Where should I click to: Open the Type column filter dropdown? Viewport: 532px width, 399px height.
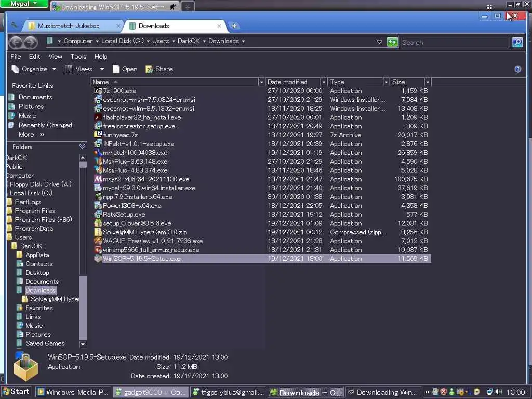pyautogui.click(x=386, y=82)
